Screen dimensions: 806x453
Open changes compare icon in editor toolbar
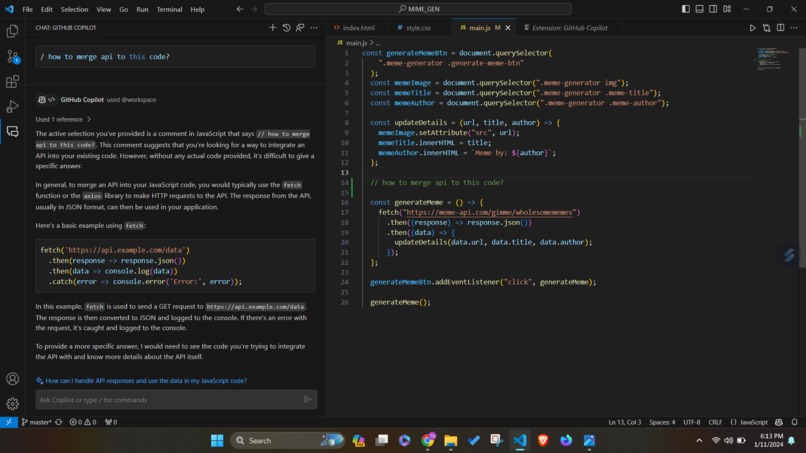tap(766, 28)
